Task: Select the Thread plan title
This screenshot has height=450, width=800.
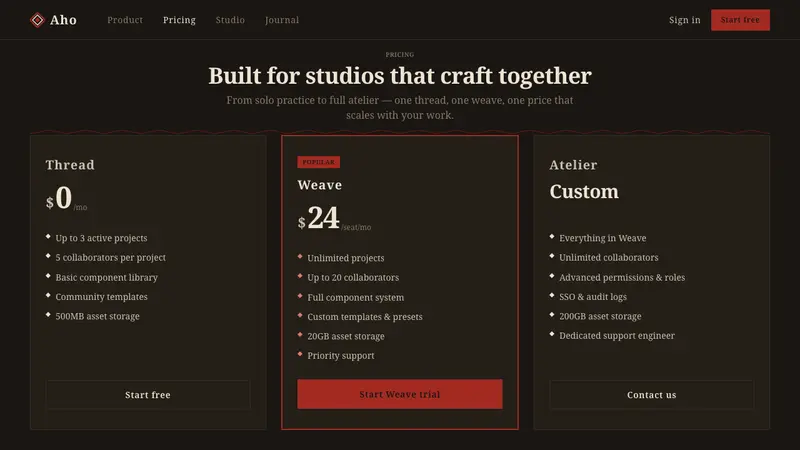Action: (x=70, y=165)
